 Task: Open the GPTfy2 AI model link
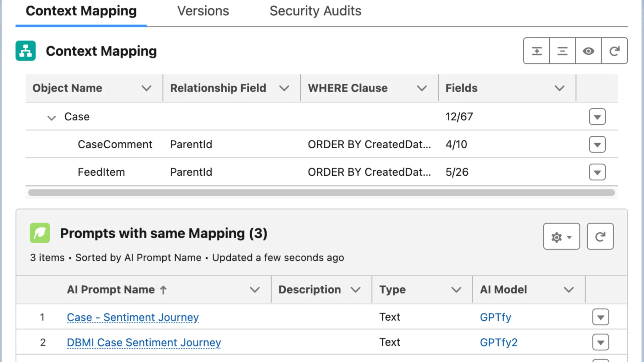pos(498,343)
